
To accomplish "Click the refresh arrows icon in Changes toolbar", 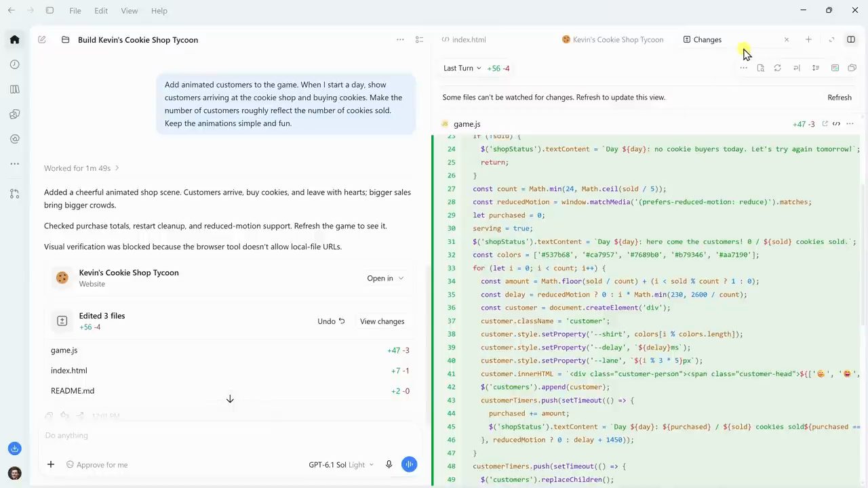I will click(778, 68).
